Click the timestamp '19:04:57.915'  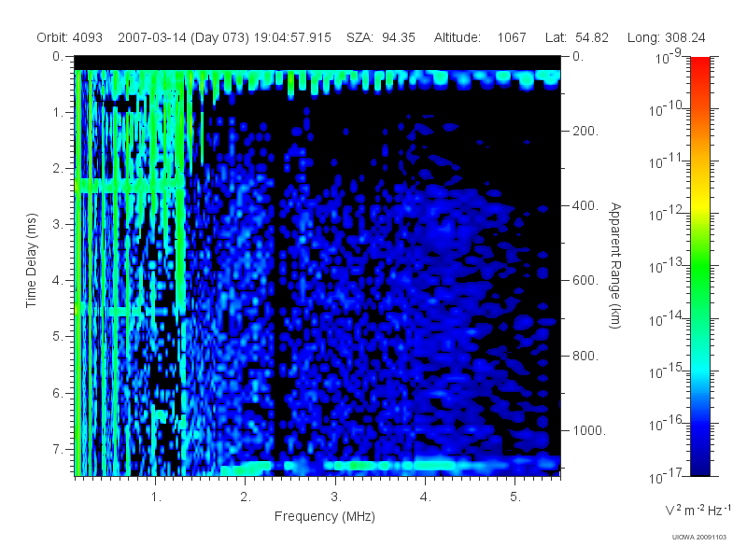pos(292,37)
